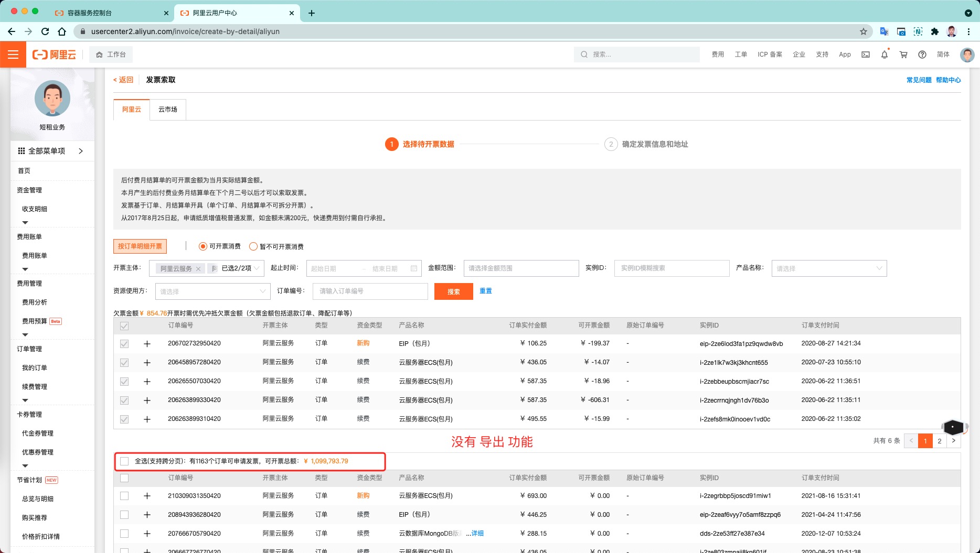Open the help question mark icon
Screen dimensions: 980x553
(x=922, y=55)
